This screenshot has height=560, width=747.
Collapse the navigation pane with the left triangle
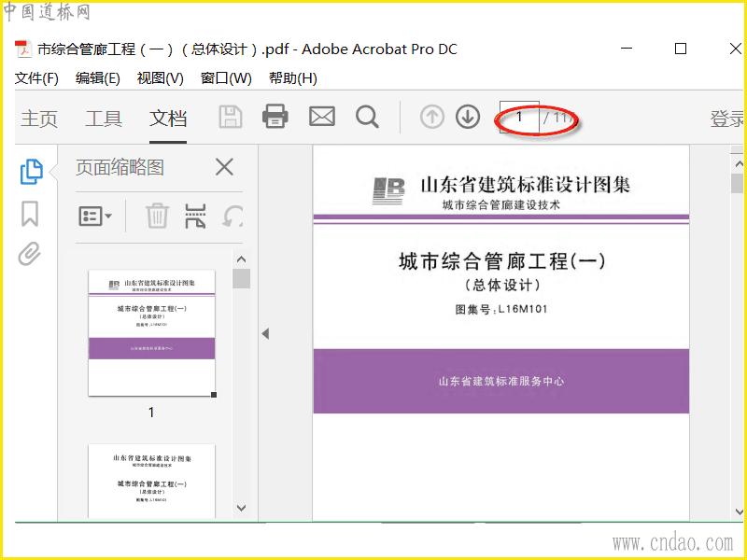pyautogui.click(x=265, y=334)
